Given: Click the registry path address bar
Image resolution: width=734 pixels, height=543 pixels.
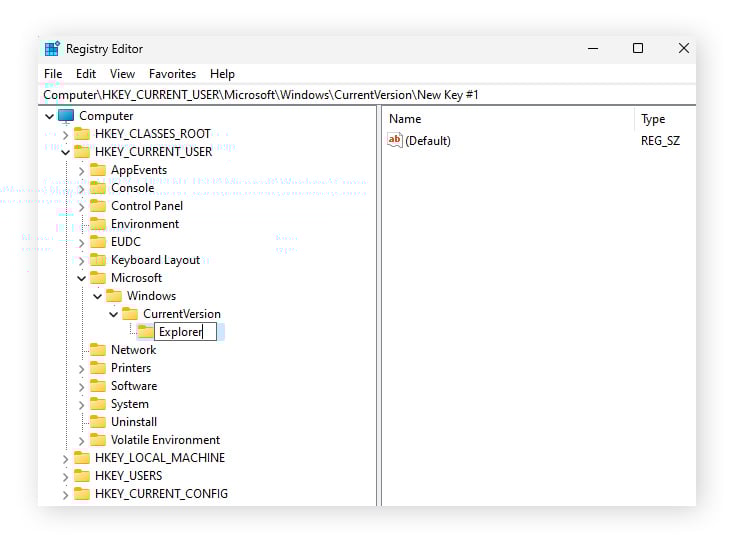Looking at the screenshot, I should tap(367, 95).
